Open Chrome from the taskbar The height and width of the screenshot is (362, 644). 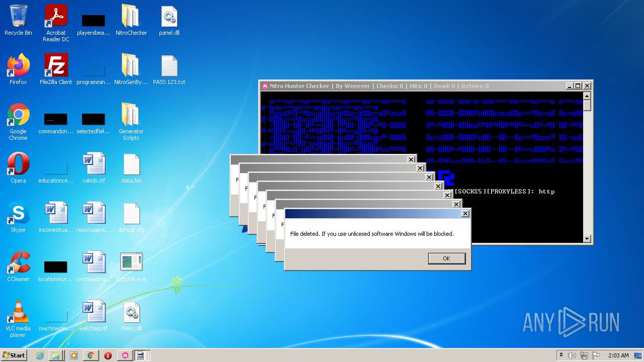(91, 355)
